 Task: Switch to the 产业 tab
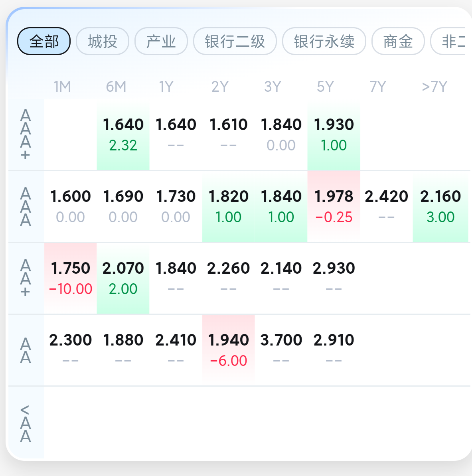[161, 41]
